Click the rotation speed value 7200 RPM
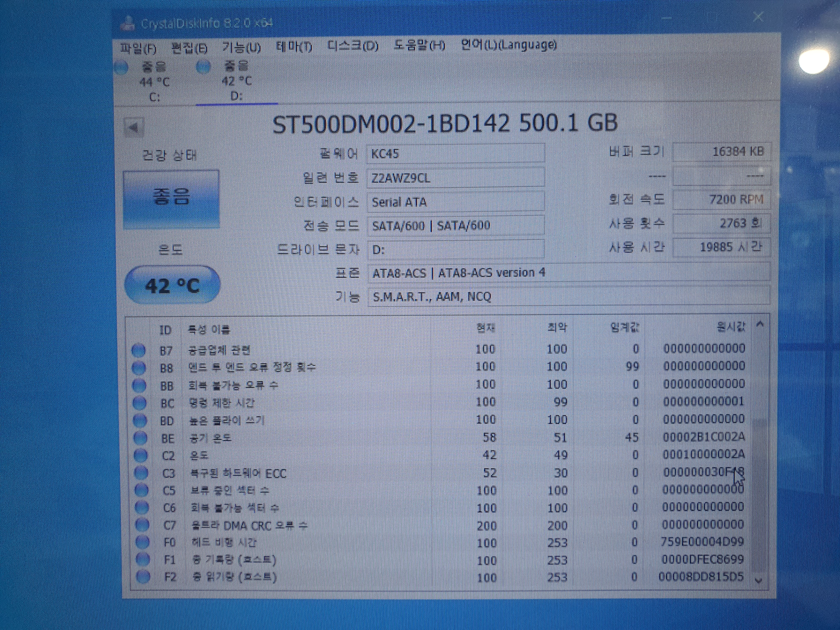This screenshot has width=840, height=630. (x=721, y=199)
